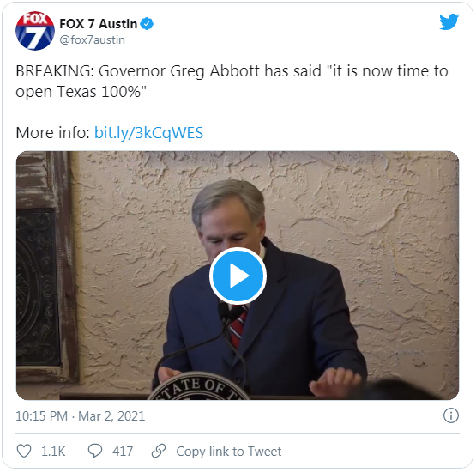Click the State of Texas podium seal in video
This screenshot has width=476, height=473.
[x=199, y=386]
